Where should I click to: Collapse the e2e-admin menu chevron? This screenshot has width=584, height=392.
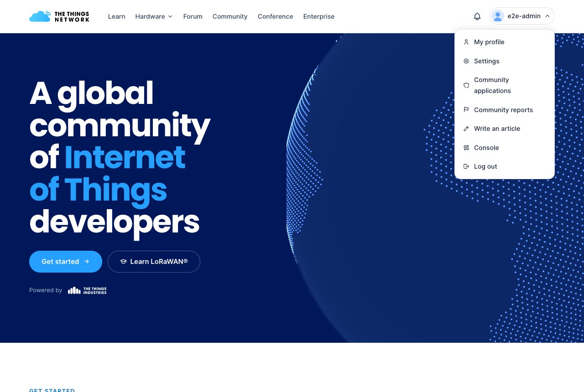547,16
